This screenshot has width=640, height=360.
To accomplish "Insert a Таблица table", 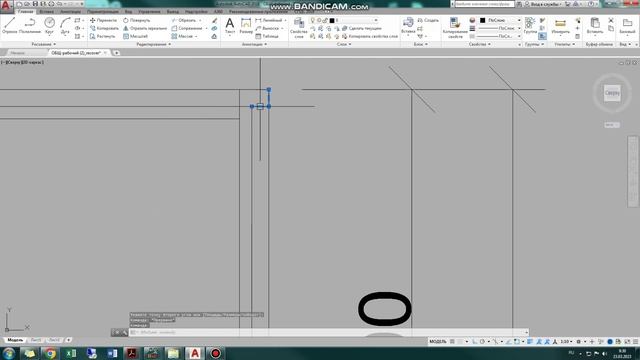I will pos(267,36).
